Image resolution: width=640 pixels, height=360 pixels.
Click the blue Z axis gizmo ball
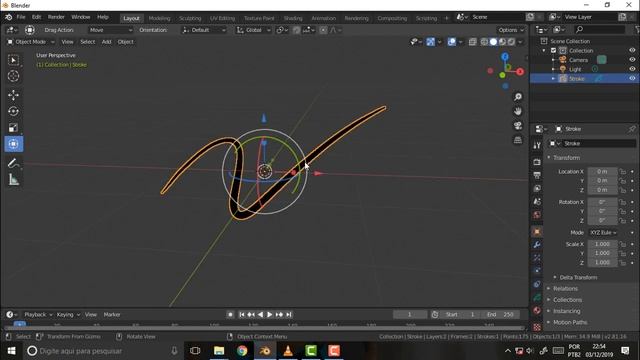[505, 57]
